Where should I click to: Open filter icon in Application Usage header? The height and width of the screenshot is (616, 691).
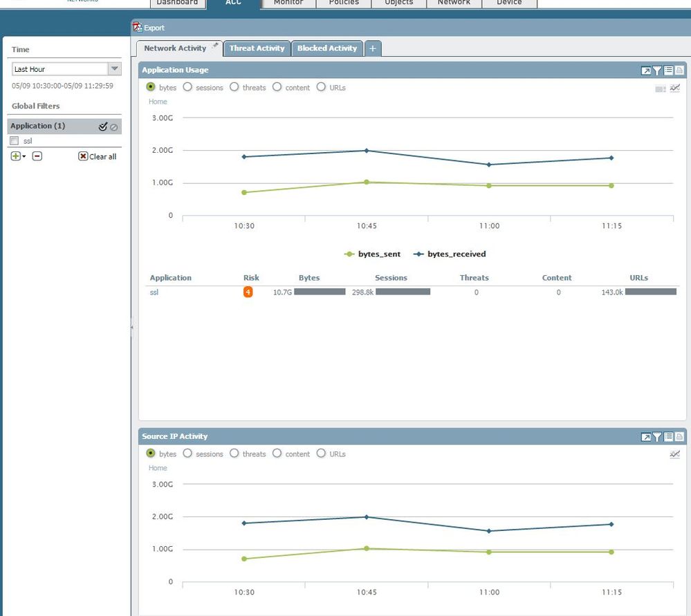tap(657, 71)
